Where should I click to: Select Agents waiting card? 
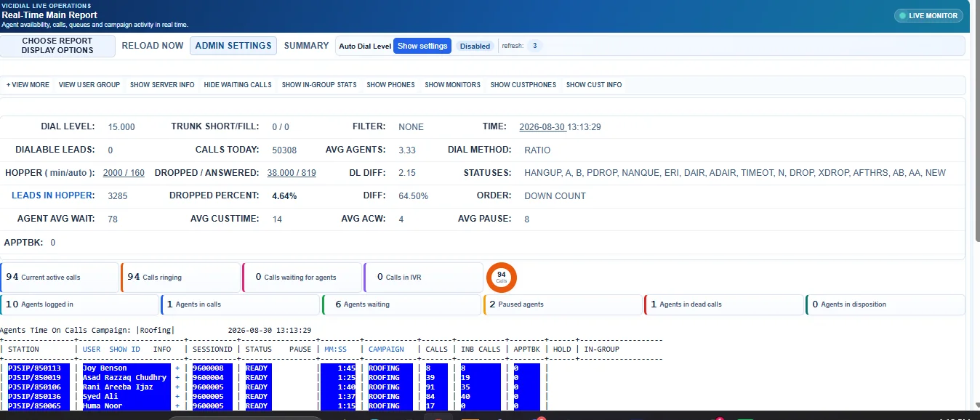pos(402,304)
